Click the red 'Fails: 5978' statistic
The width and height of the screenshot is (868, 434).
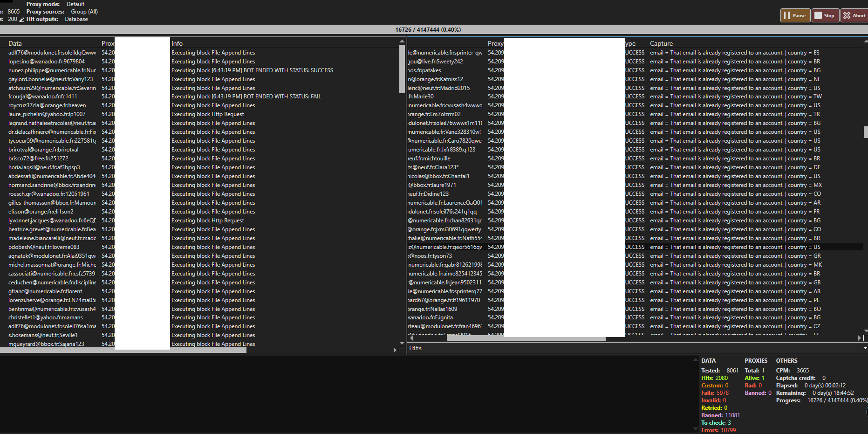pos(715,393)
